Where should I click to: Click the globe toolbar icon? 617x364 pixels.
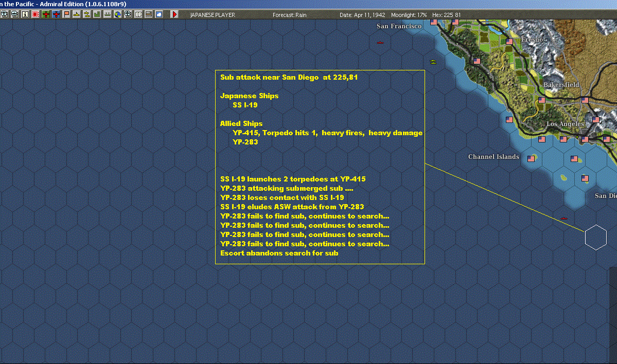(x=118, y=14)
